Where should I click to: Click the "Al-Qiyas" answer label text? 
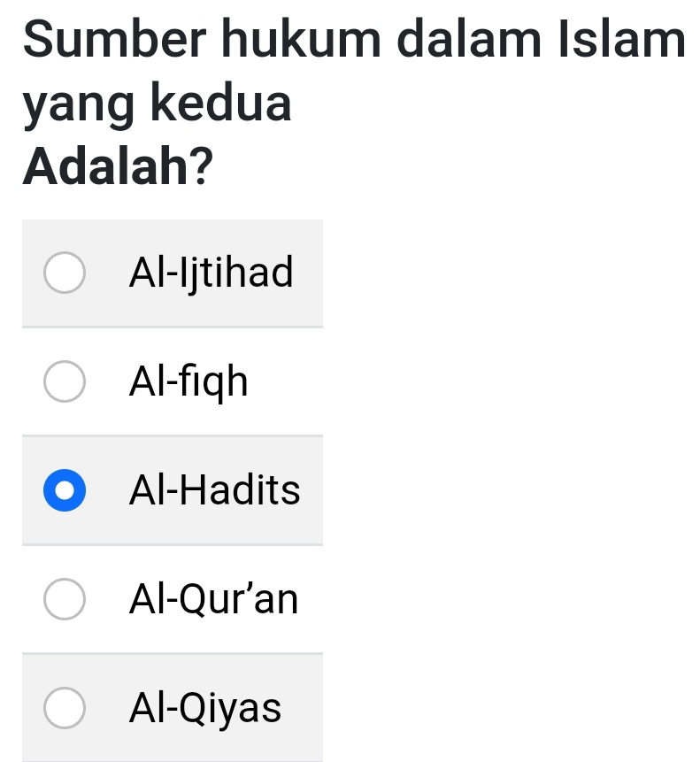click(x=205, y=709)
